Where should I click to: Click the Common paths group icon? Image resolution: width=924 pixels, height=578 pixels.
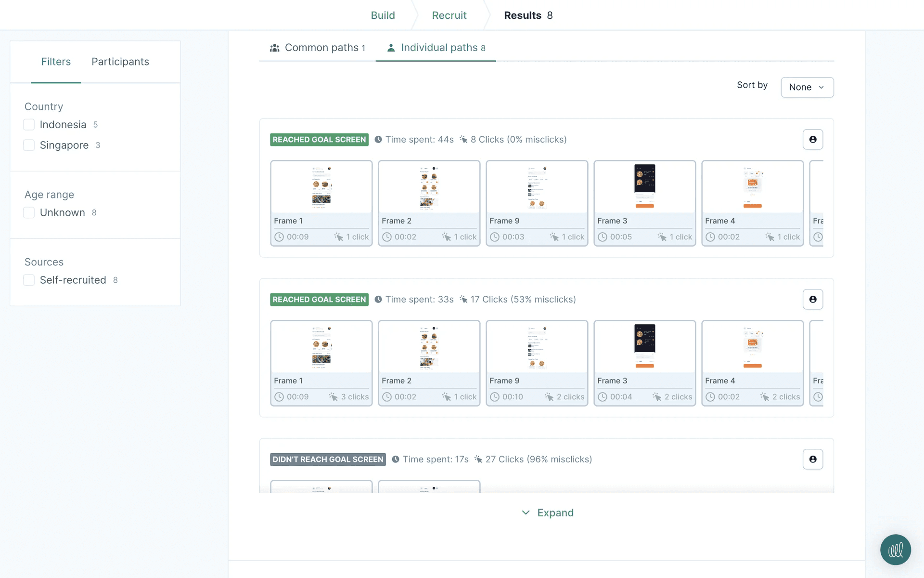pyautogui.click(x=274, y=48)
